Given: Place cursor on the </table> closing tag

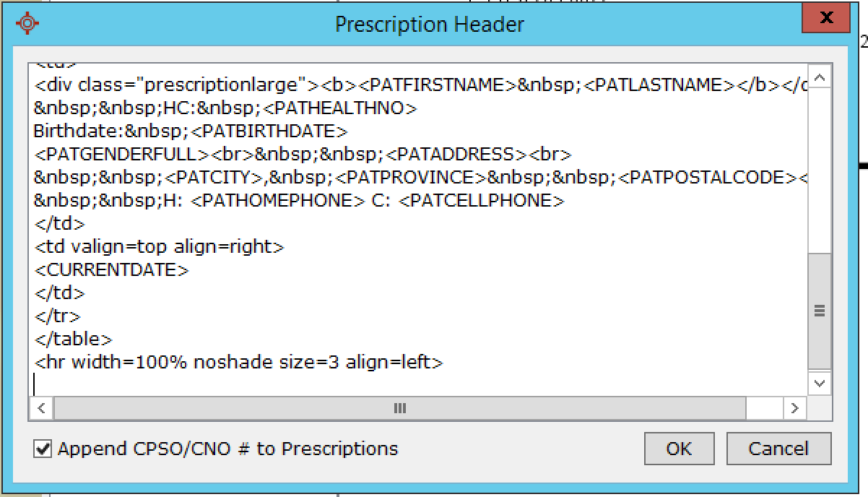Looking at the screenshot, I should [x=73, y=340].
